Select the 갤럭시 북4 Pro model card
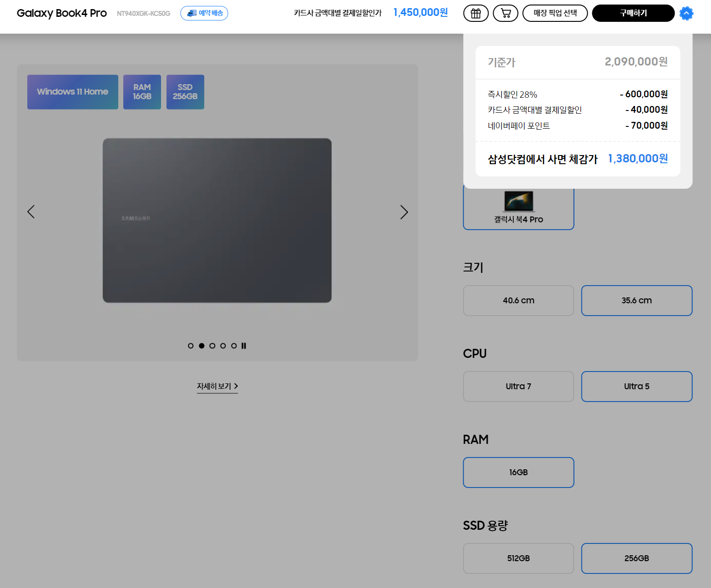Screen dimensions: 711x588 519,209
